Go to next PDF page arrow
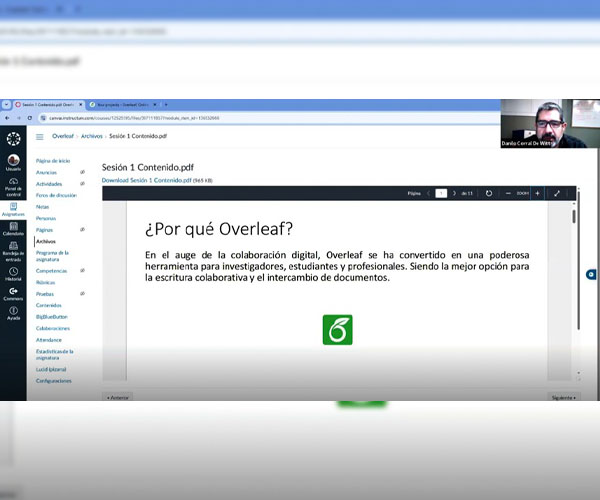This screenshot has width=600, height=500. [x=454, y=193]
